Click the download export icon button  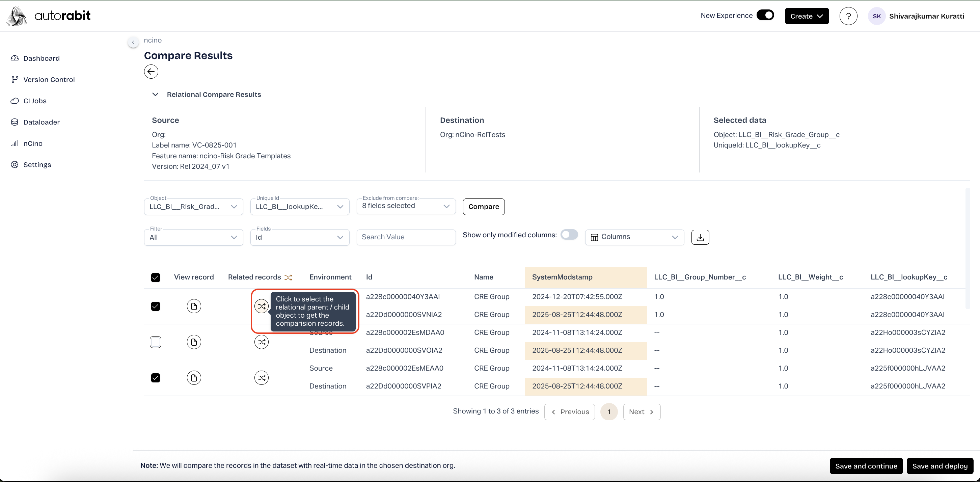point(700,237)
